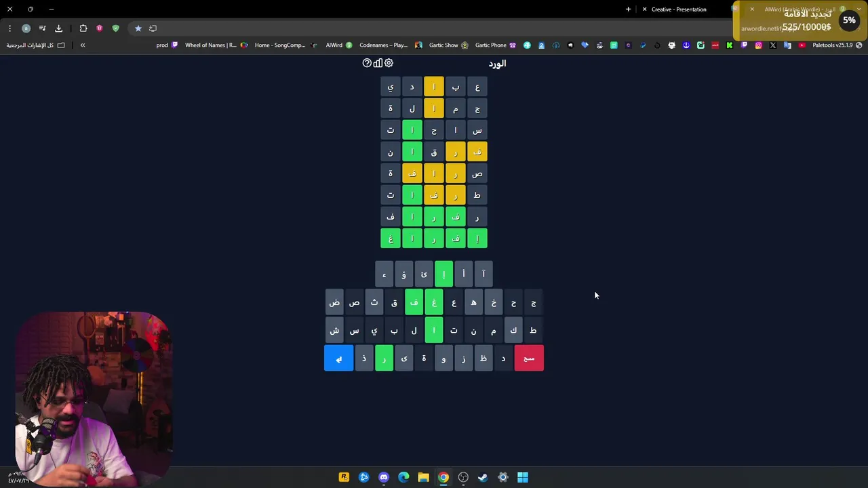Expand the bookmarks overflow chevron
This screenshot has width=868, height=488.
coord(83,45)
